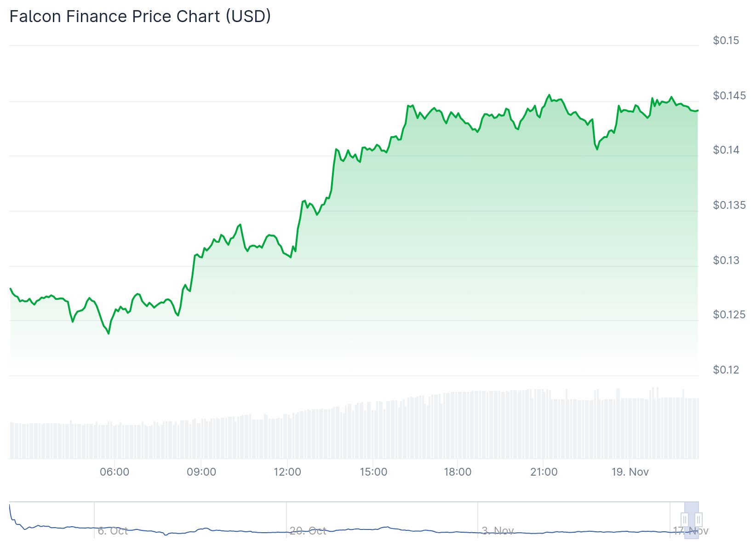Click the 6. Oct navigator label

click(x=113, y=531)
